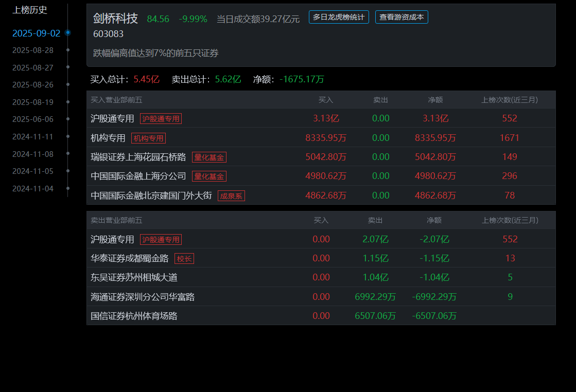Click the 买入营业部前五 table header
Viewport: 576px width, 392px height.
pos(116,100)
